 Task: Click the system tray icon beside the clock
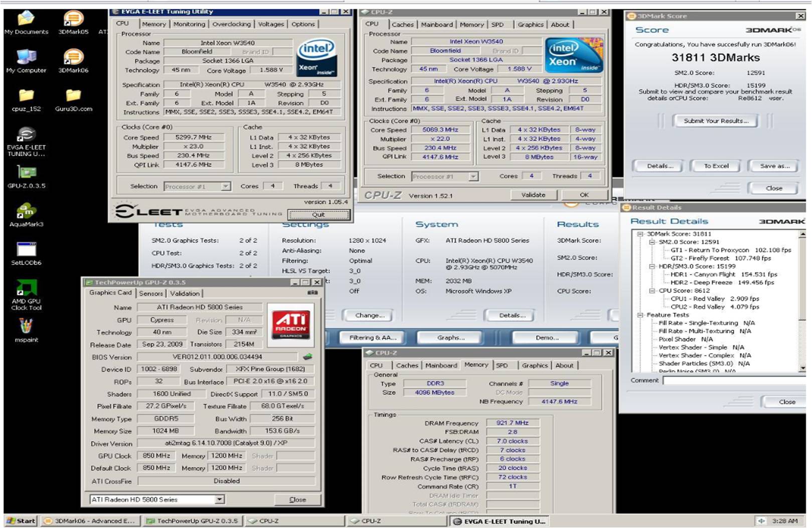tap(761, 521)
